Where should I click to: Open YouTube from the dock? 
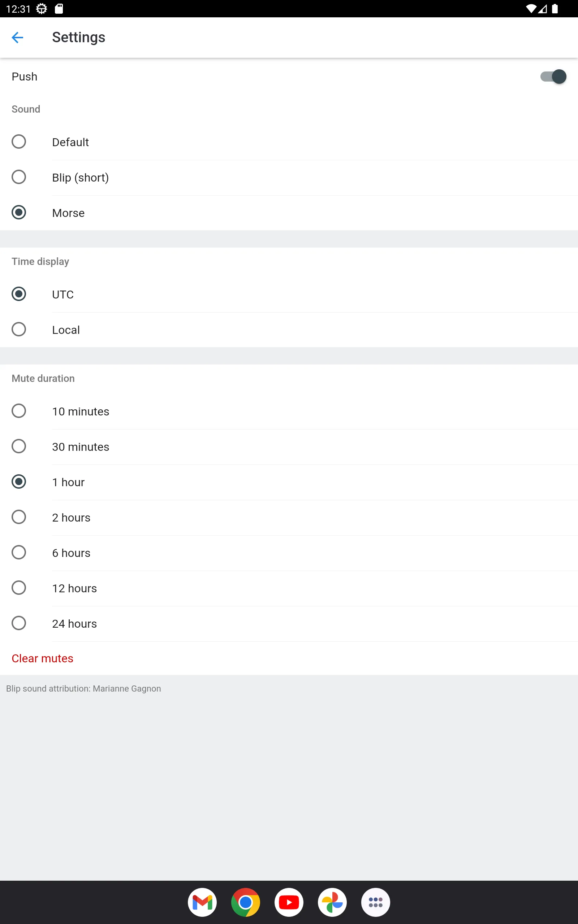click(x=289, y=903)
